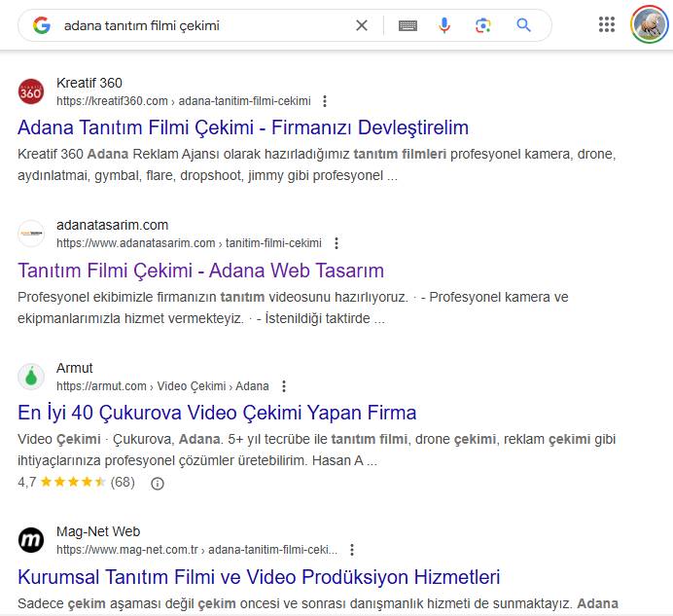673x616 pixels.
Task: Start voice search with microphone icon
Action: (444, 25)
